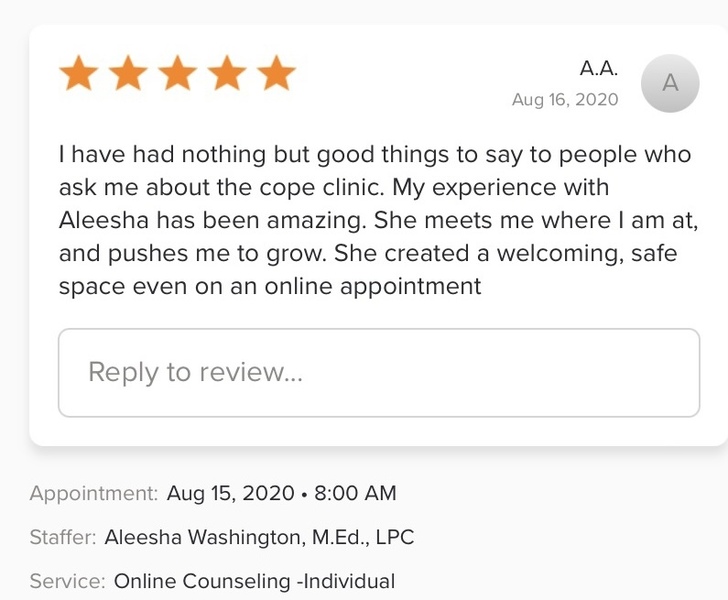The image size is (728, 600).
Task: Click the fourth orange star
Action: tap(227, 74)
